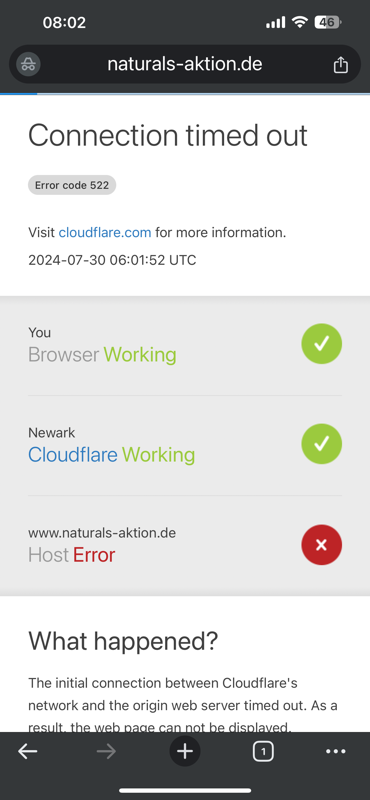Tap the Wi-Fi status icon
This screenshot has height=800, width=370.
[x=300, y=22]
